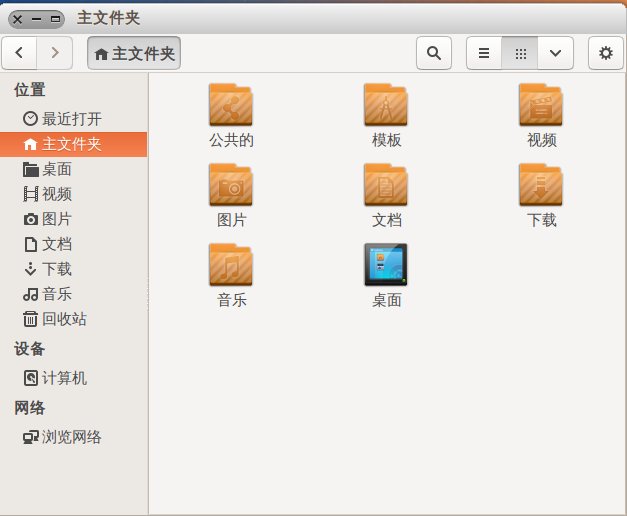Viewport: 627px width, 516px height.
Task: Select the 文档 documents folder icon
Action: tap(386, 185)
